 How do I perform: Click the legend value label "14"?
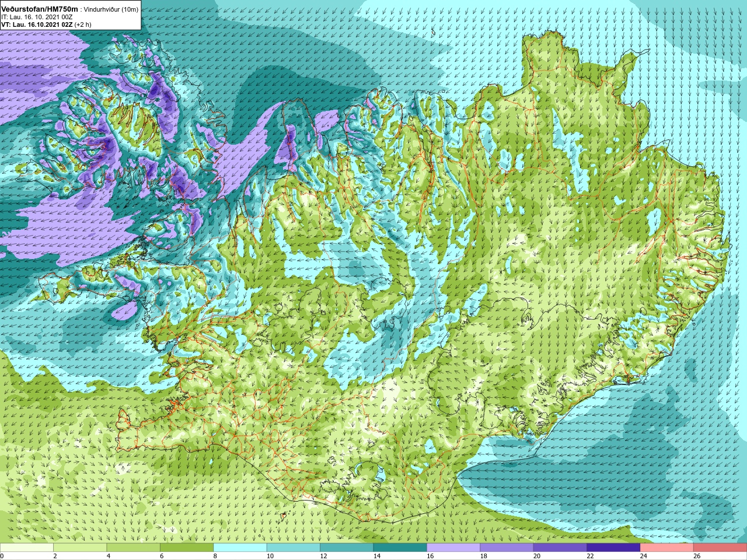[x=377, y=556]
